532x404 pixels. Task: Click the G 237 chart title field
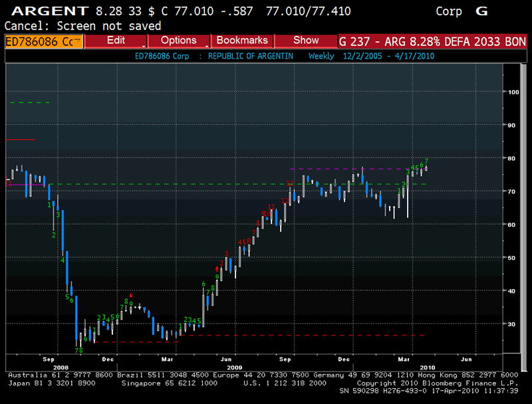(433, 41)
